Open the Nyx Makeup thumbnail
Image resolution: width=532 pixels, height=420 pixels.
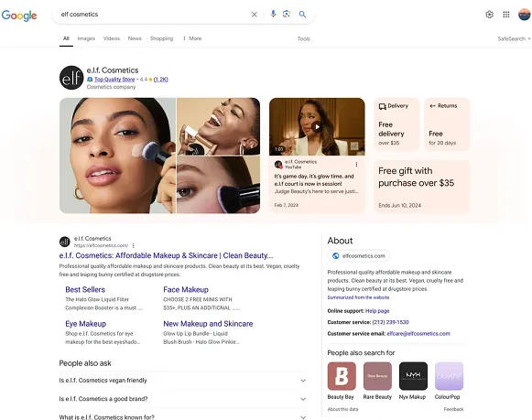click(x=413, y=376)
